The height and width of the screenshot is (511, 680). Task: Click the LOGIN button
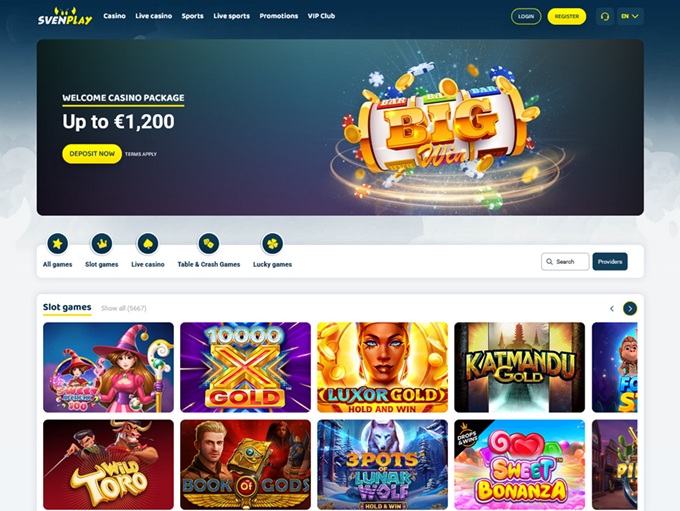point(526,16)
